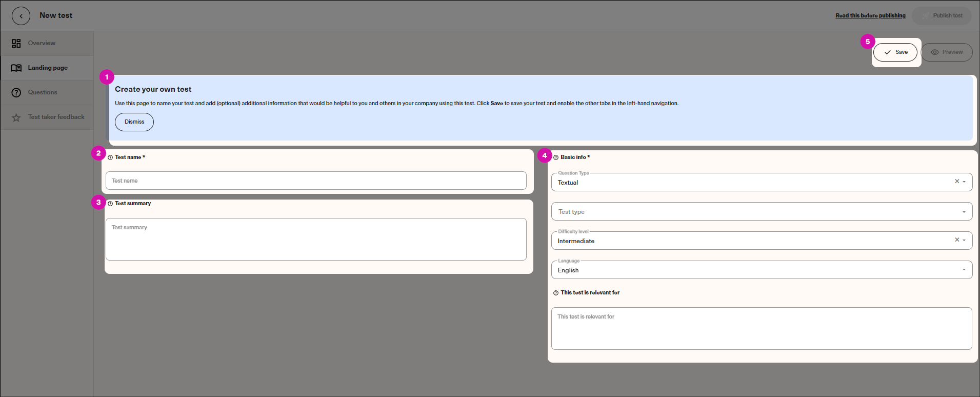980x397 pixels.
Task: Open the Language dropdown showing English
Action: 761,270
